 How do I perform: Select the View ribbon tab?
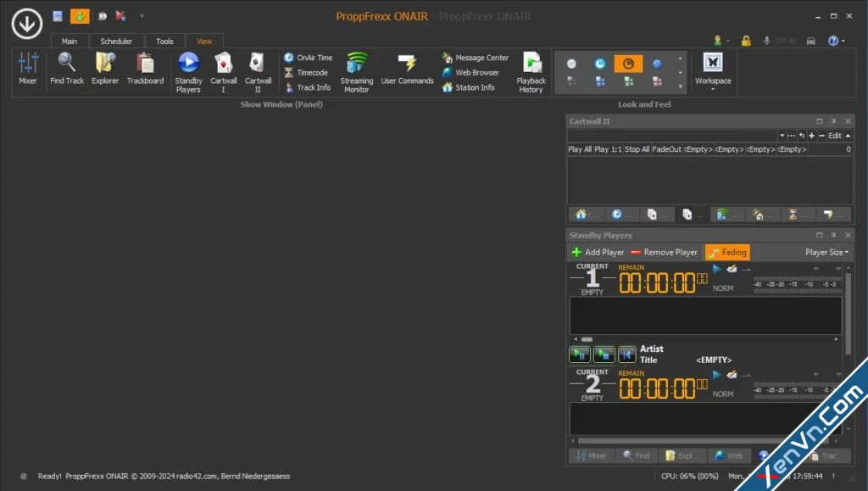(204, 42)
